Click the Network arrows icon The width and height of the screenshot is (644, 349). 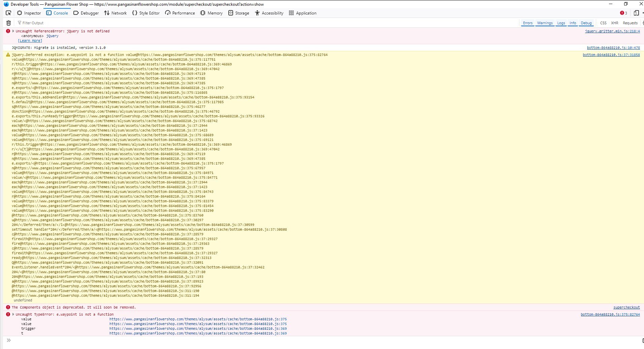(x=107, y=13)
